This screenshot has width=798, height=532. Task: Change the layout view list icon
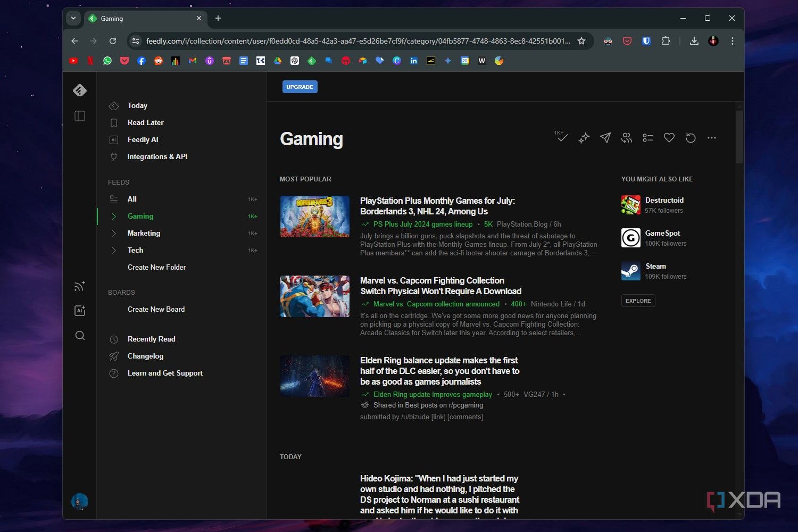pos(648,138)
